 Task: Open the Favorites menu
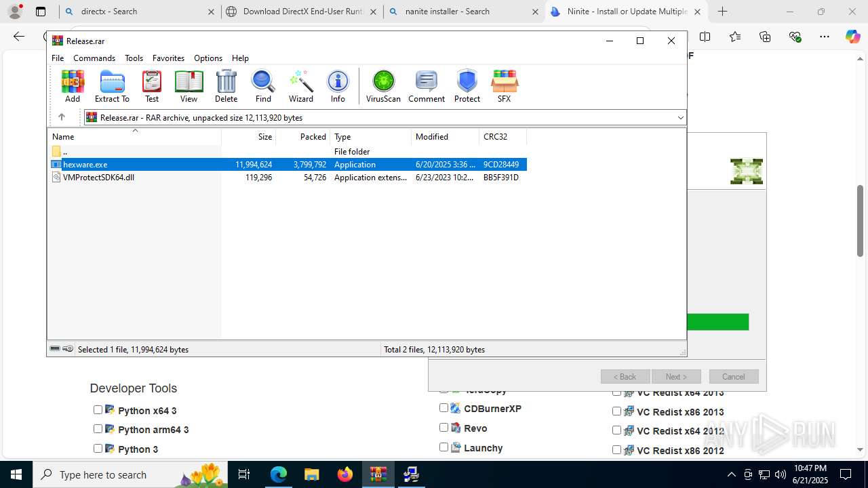click(168, 58)
